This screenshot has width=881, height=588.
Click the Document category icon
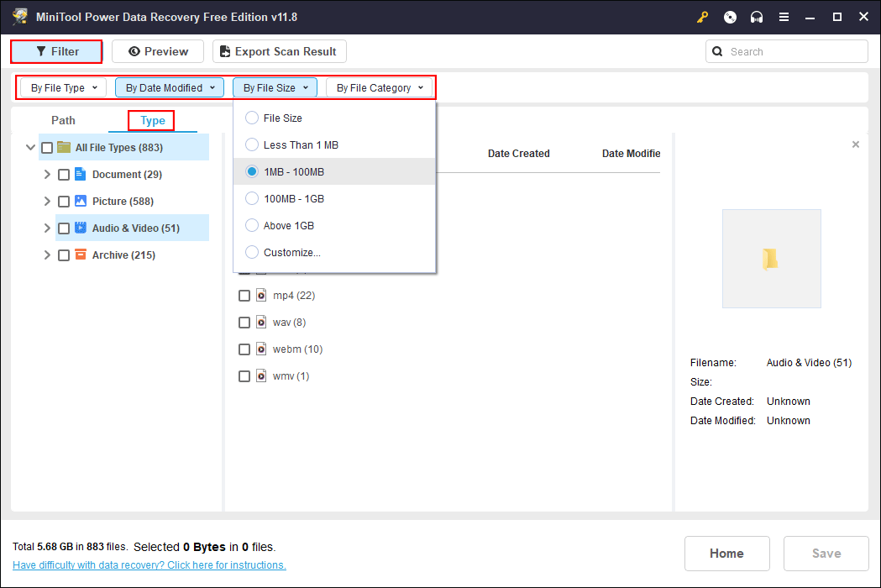[x=81, y=174]
